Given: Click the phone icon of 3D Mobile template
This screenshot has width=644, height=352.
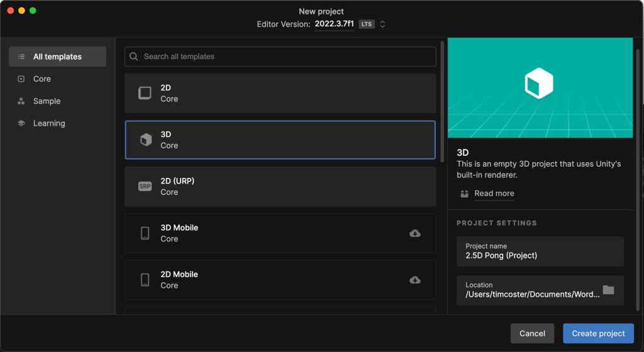Looking at the screenshot, I should (x=145, y=233).
